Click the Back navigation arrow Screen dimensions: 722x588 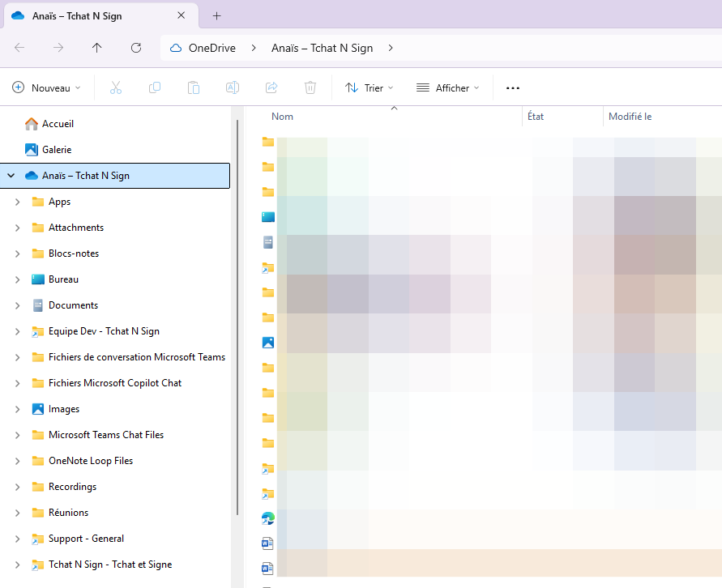point(19,48)
